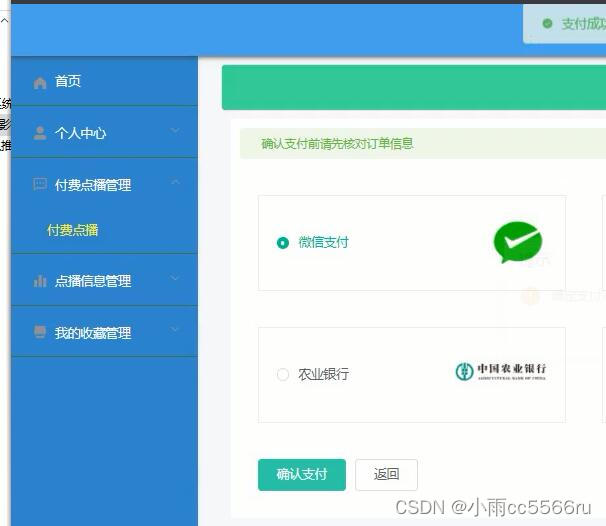Open the 付费点播管理 menu item
Screen dimensions: 606x526
click(x=104, y=184)
